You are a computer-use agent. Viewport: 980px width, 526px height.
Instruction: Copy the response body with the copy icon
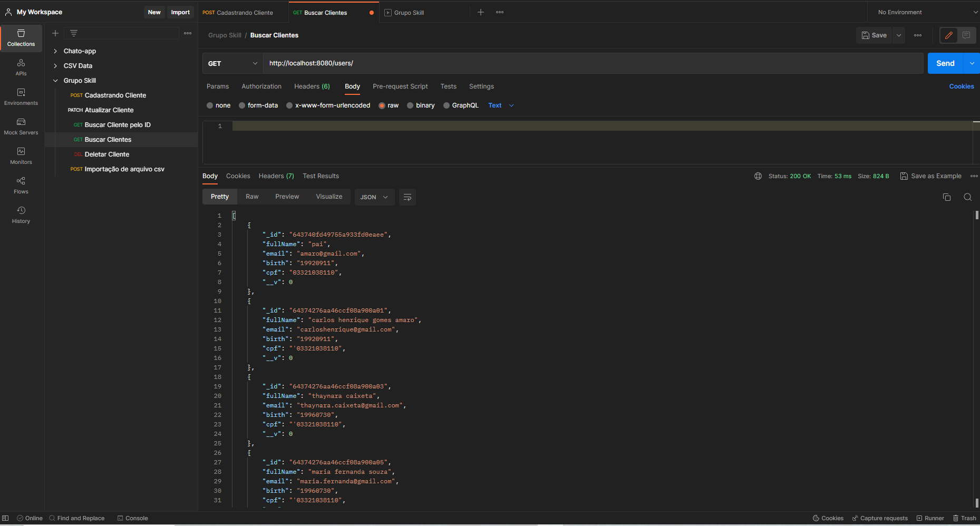coord(947,197)
